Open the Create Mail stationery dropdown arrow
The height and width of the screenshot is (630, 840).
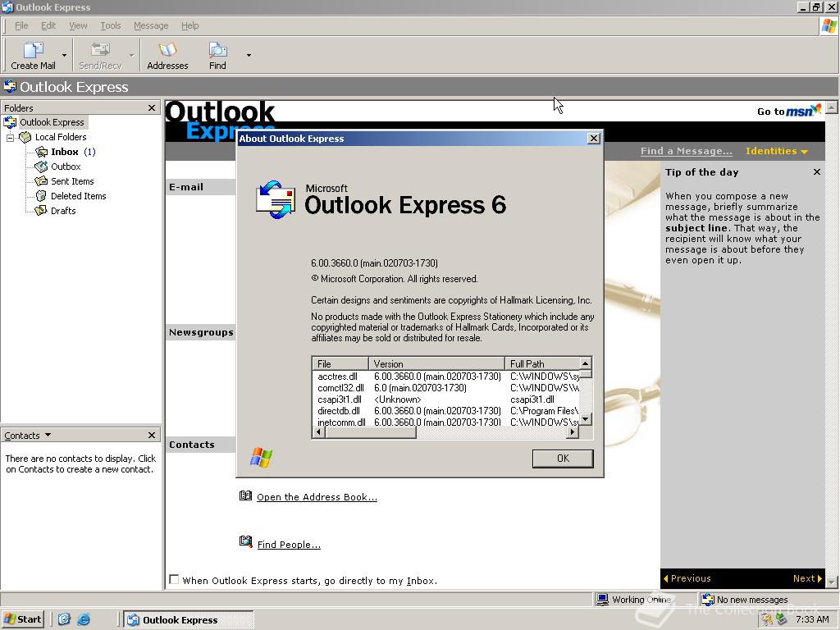pyautogui.click(x=64, y=55)
